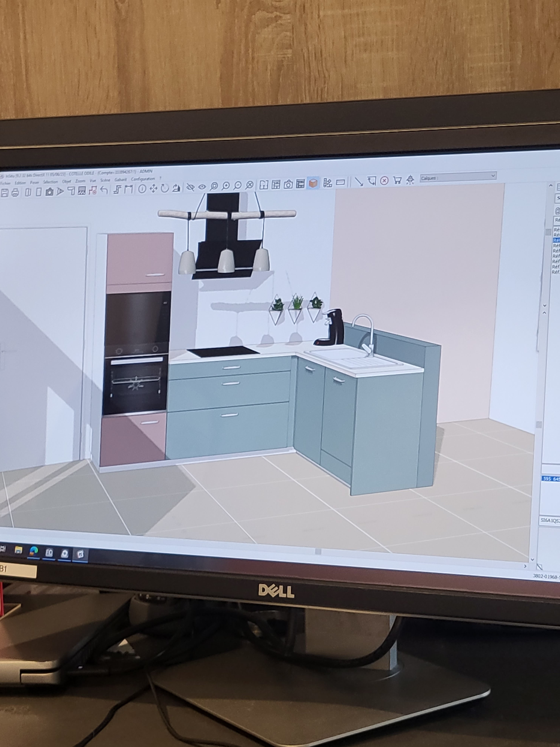Click the rotate circular arrow icon
560x747 pixels.
tap(165, 188)
